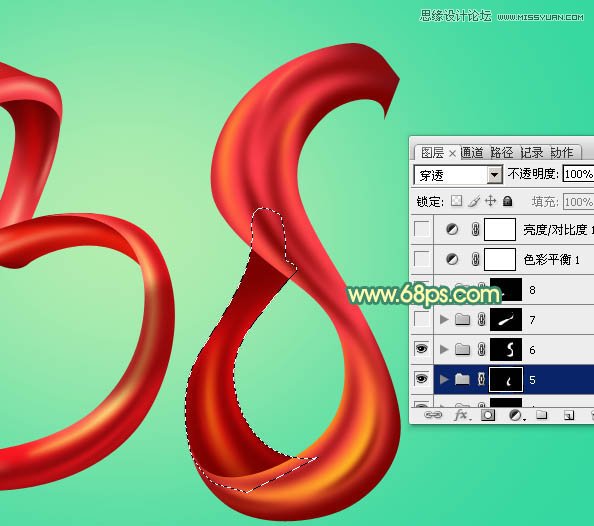
Task: Click mask link icon of group 6
Action: tap(481, 349)
